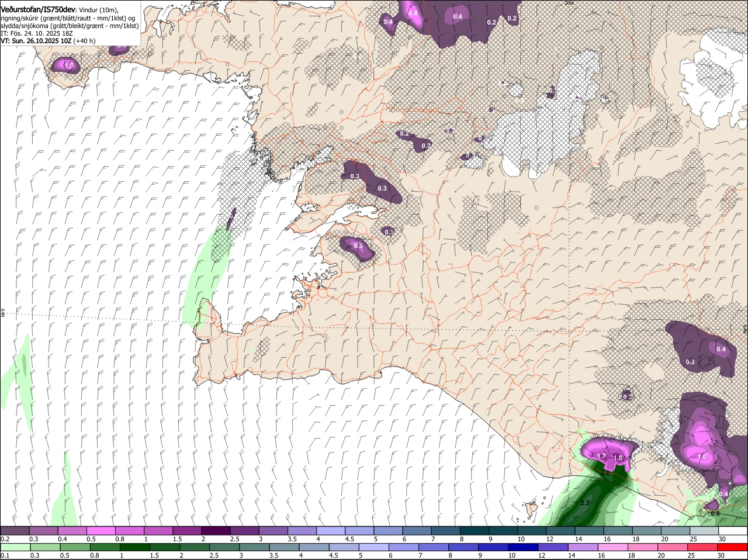Select the medium green 0.5 swatch in lower legend row
Screen dimensions: 748x560
click(75, 547)
